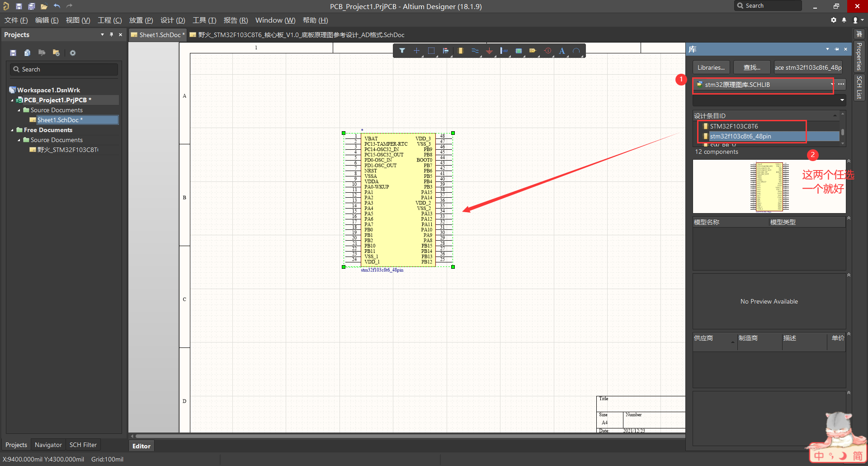The image size is (868, 466).
Task: Select STM32F103C8T6 in component list
Action: (x=734, y=126)
